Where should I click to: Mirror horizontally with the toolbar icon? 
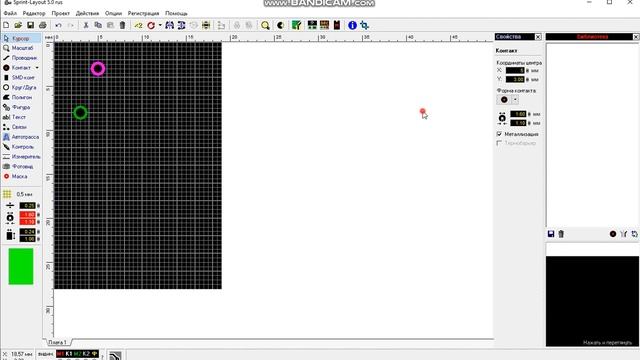pos(169,25)
